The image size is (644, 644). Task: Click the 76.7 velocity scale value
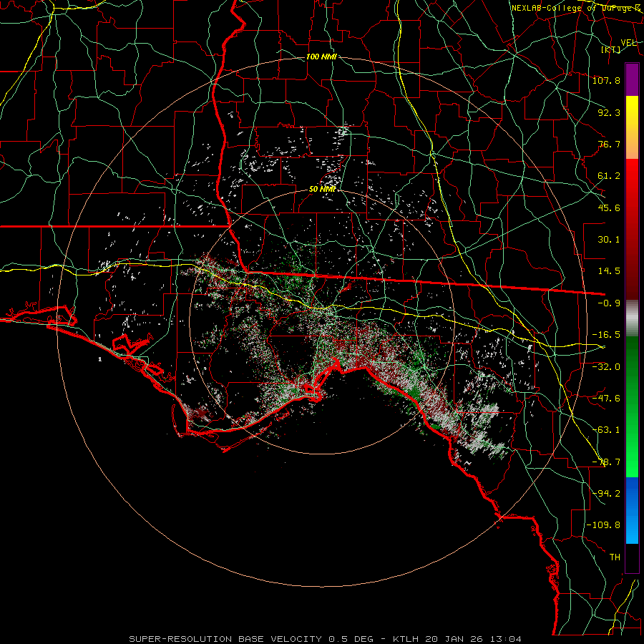(609, 144)
